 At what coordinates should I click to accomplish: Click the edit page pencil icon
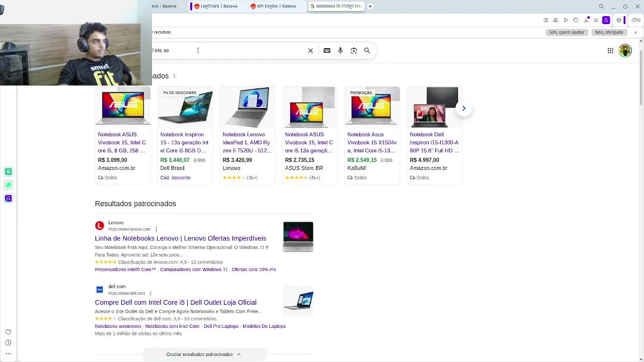click(x=546, y=20)
